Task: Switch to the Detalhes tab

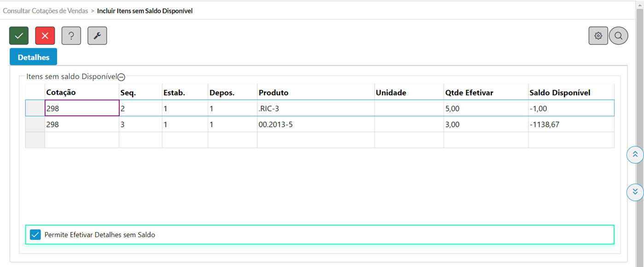Action: (x=33, y=57)
